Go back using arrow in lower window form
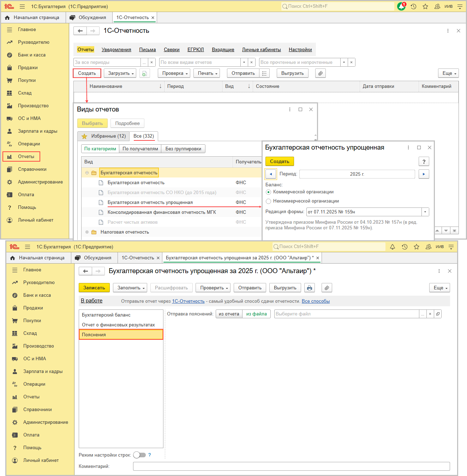467x476 pixels. [85, 271]
